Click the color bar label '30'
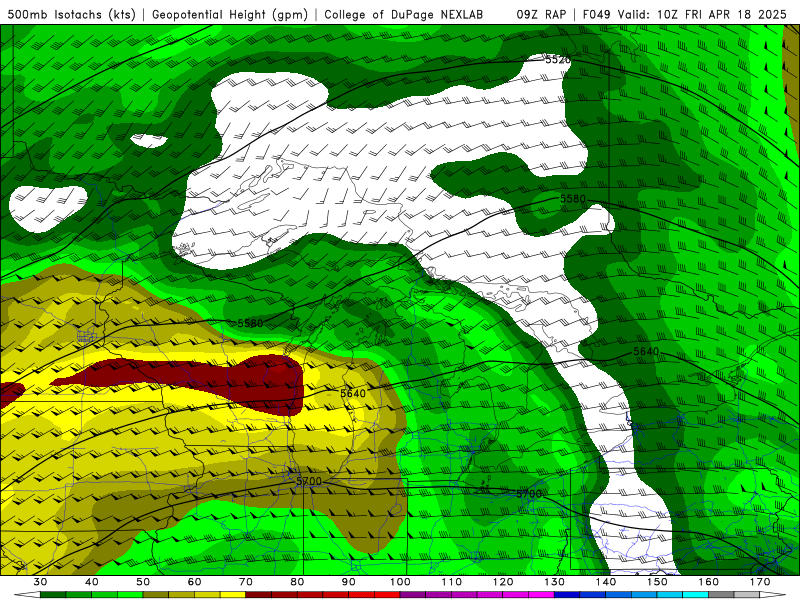The image size is (800, 600). coord(40,582)
